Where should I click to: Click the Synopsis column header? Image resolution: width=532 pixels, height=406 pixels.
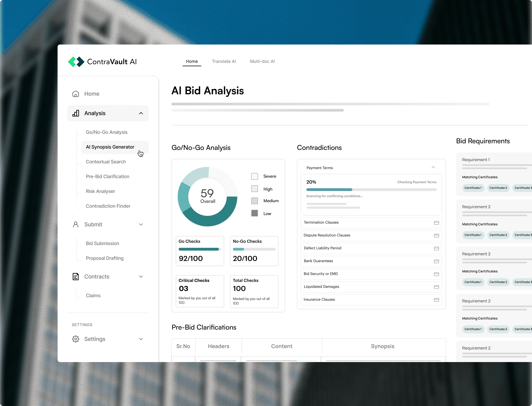point(383,346)
